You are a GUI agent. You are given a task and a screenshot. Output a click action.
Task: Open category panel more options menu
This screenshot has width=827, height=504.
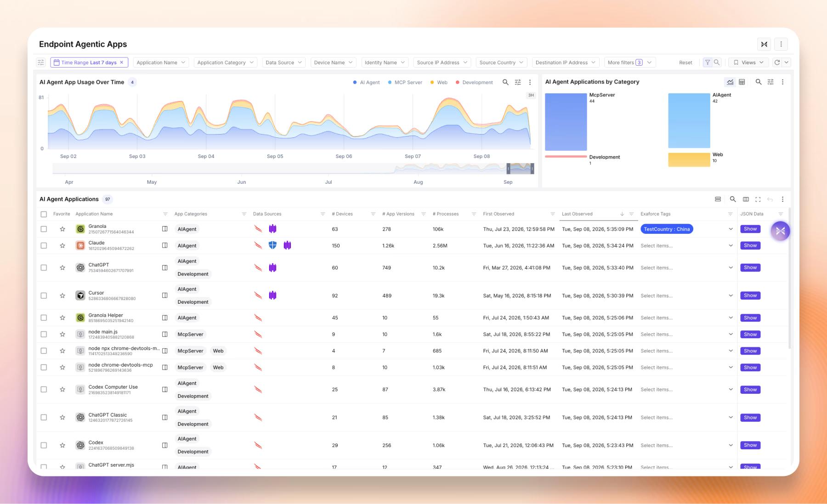[x=782, y=82]
